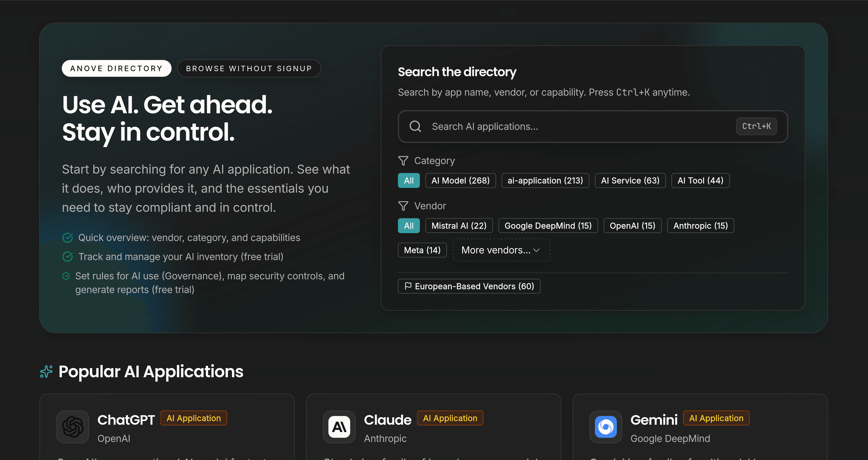Viewport: 868px width, 460px height.
Task: Open the ChatGPT application title link
Action: click(126, 420)
